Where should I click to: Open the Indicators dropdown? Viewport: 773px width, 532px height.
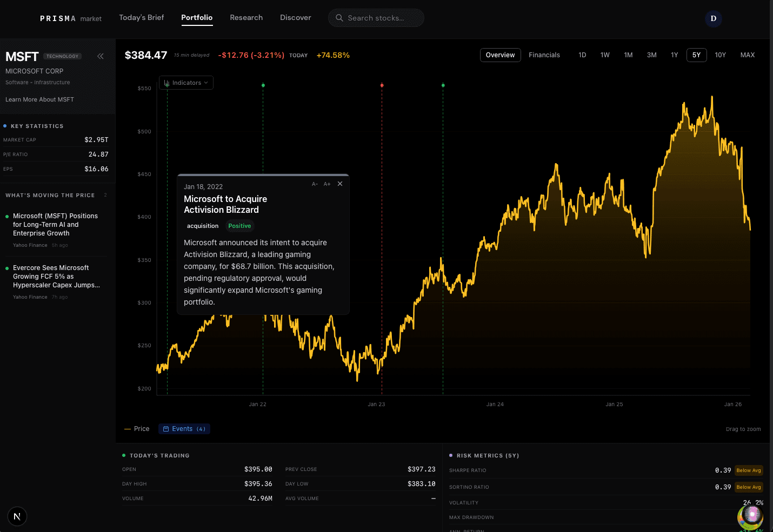tap(186, 83)
